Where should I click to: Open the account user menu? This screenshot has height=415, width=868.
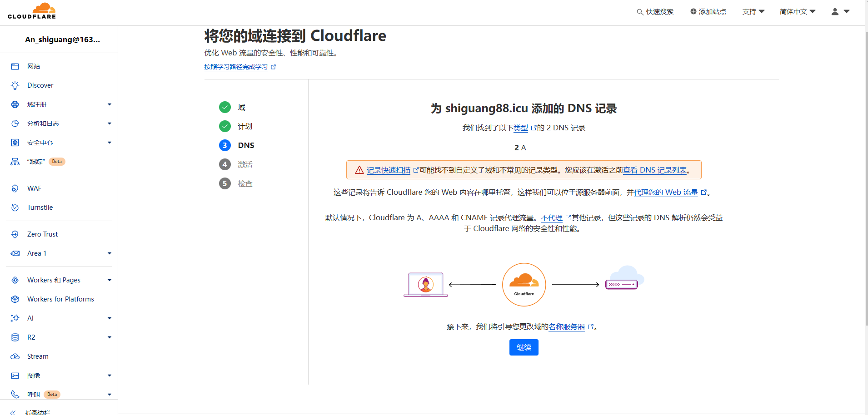click(x=840, y=11)
